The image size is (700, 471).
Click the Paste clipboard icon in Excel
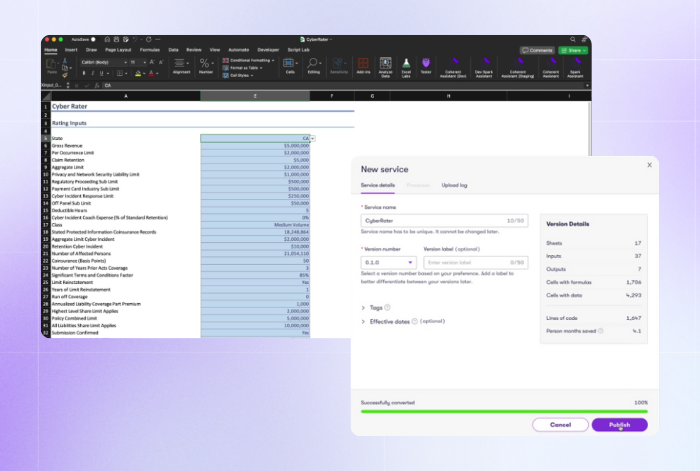coord(52,65)
